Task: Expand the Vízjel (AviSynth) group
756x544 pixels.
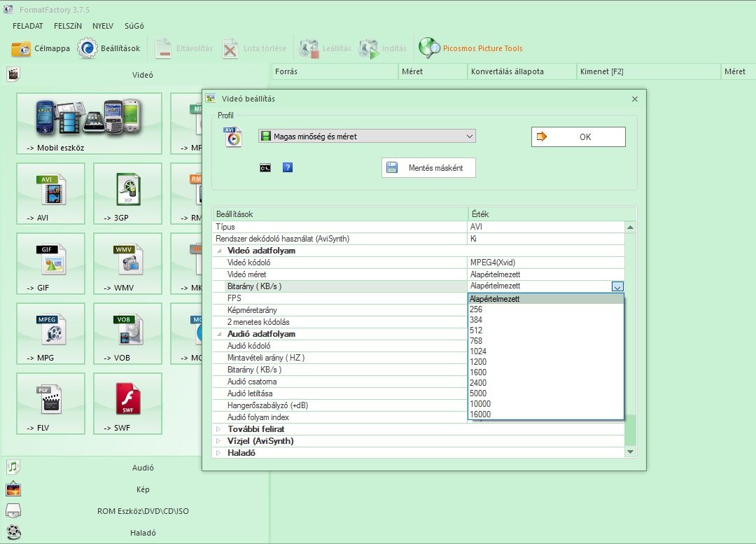Action: tap(219, 441)
